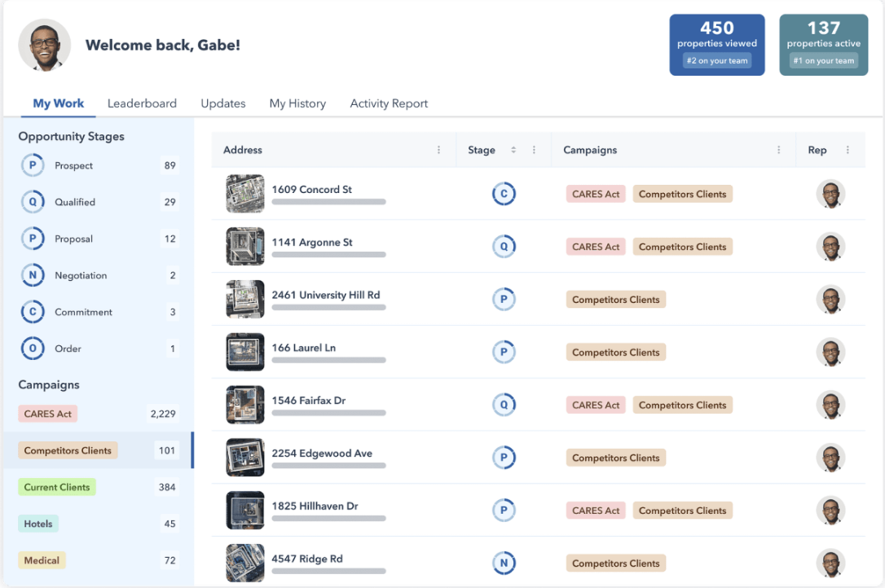This screenshot has width=885, height=588.
Task: Open the 2461 University Hill Rd thumbnail
Action: point(245,299)
